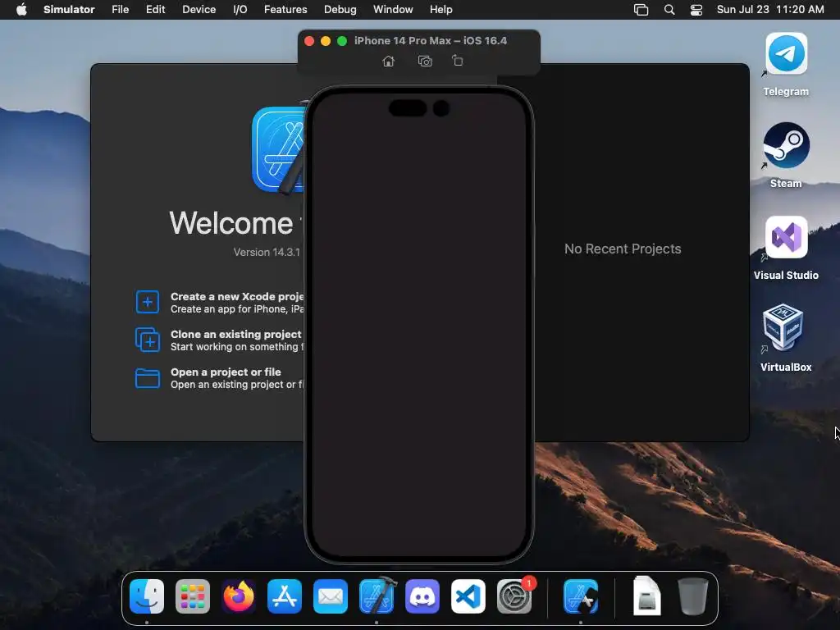
Task: Click Clone an existing project text
Action: (x=236, y=335)
